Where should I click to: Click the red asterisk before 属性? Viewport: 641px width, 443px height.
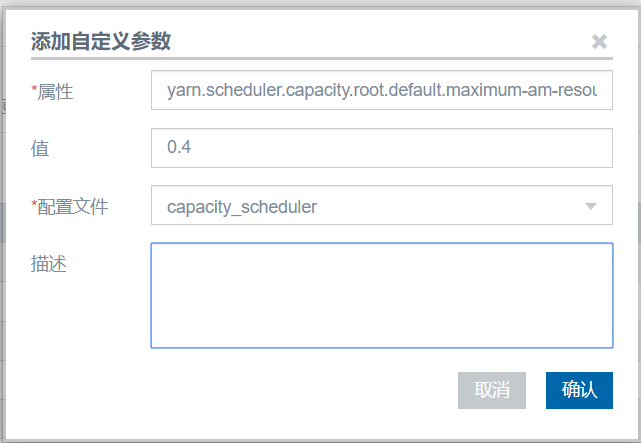(34, 91)
